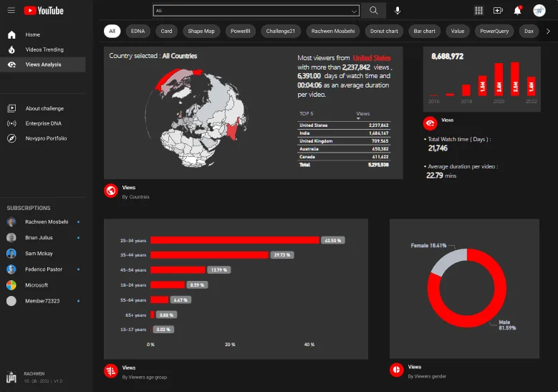Open Enterprise DNA link
The image size is (558, 392).
coord(43,123)
